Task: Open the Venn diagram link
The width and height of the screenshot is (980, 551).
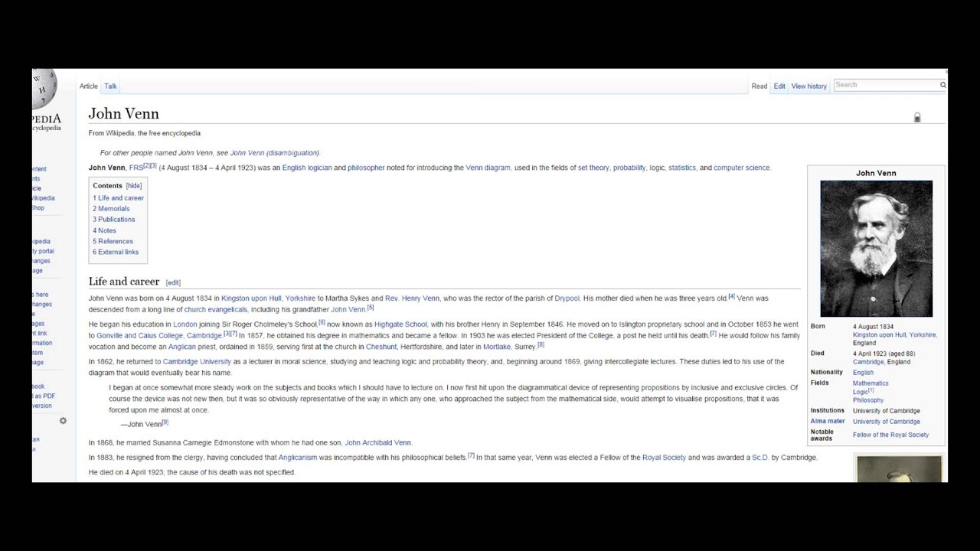Action: click(488, 168)
